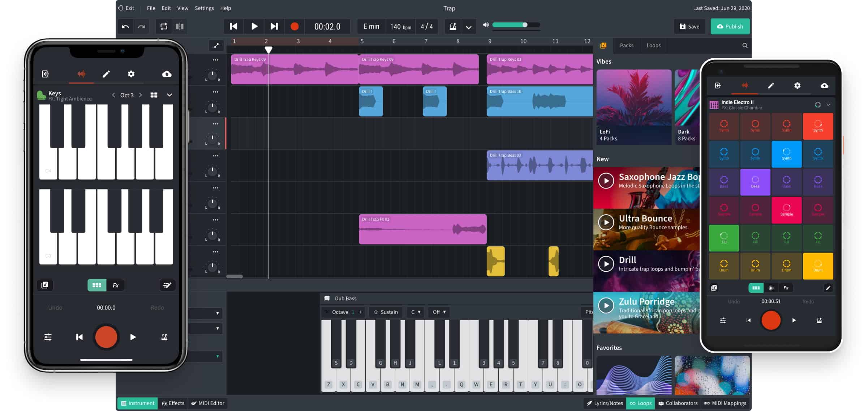Expand the chevron next to the metronome icon

pos(469,27)
